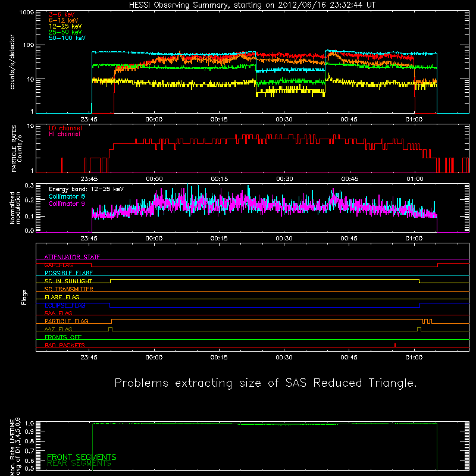Click the 1000 tick label on the count-rate axis
476x476 pixels.
pyautogui.click(x=27, y=12)
